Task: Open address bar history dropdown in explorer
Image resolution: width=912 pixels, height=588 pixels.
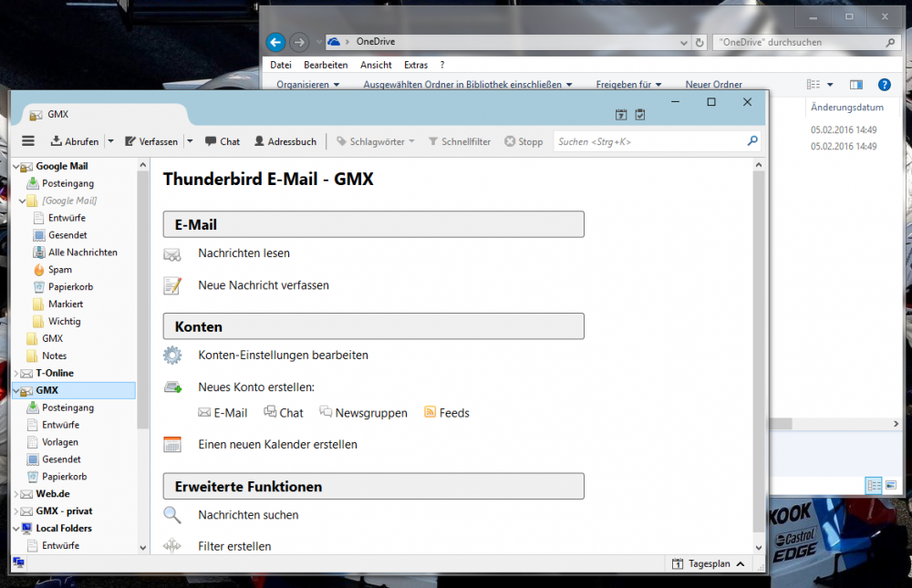Action: (x=683, y=43)
